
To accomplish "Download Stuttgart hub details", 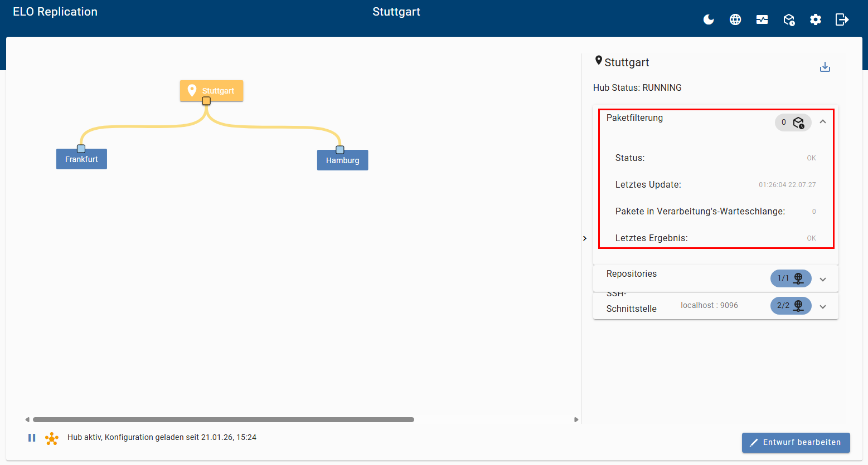I will coord(825,67).
